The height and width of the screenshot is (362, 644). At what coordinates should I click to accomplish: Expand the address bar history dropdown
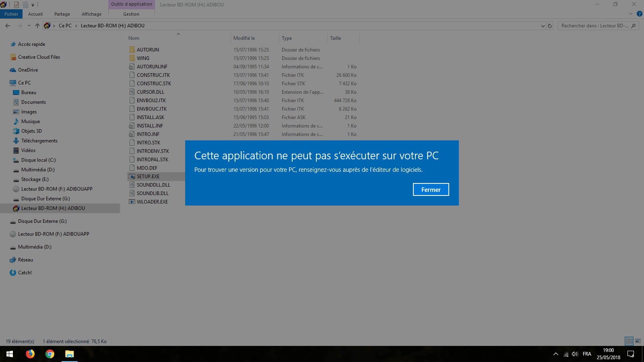pos(543,26)
